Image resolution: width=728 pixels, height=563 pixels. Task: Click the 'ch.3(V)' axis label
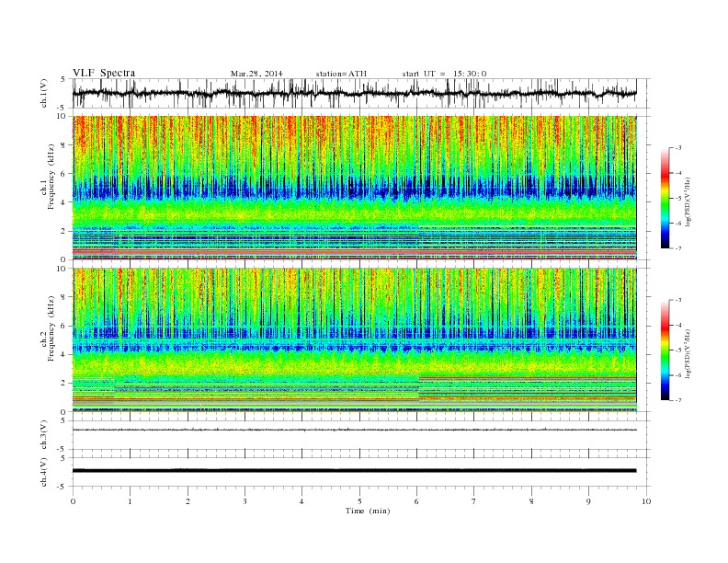(x=43, y=435)
